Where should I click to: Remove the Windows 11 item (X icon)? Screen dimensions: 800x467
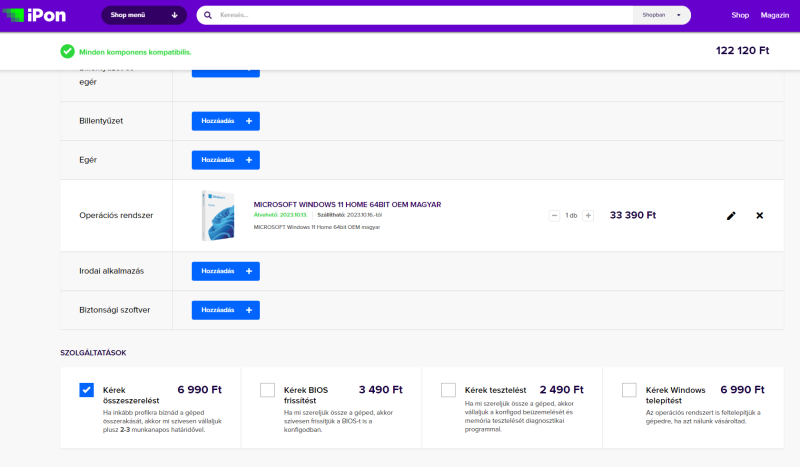[760, 215]
